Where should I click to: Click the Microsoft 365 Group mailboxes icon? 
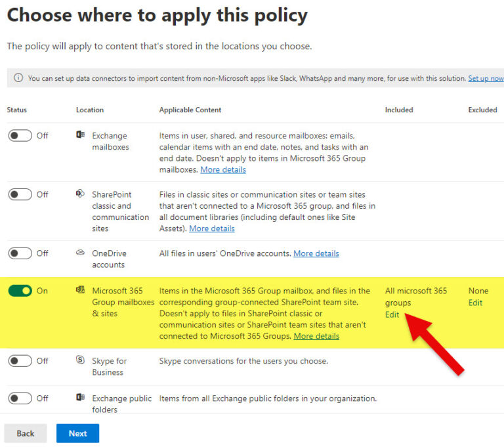(80, 289)
